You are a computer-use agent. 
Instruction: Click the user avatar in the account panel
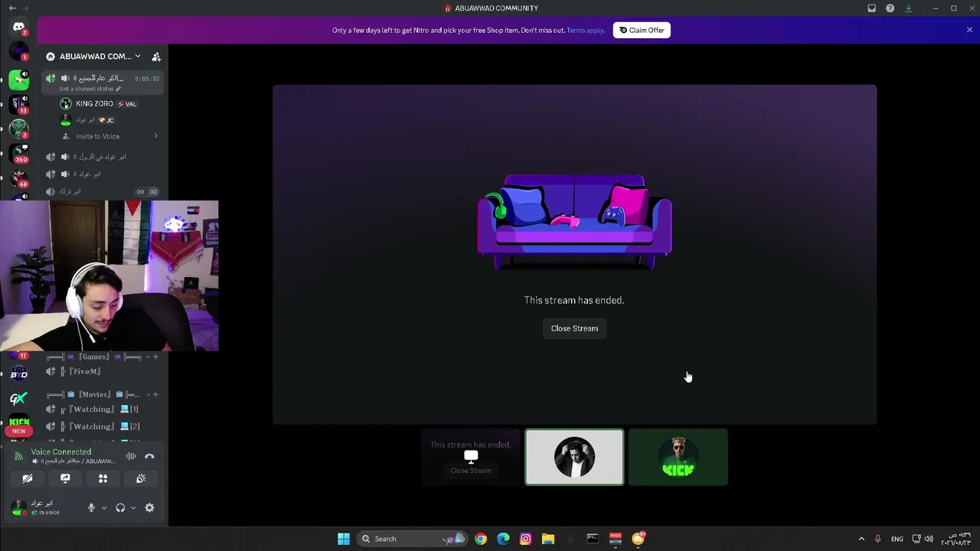19,507
